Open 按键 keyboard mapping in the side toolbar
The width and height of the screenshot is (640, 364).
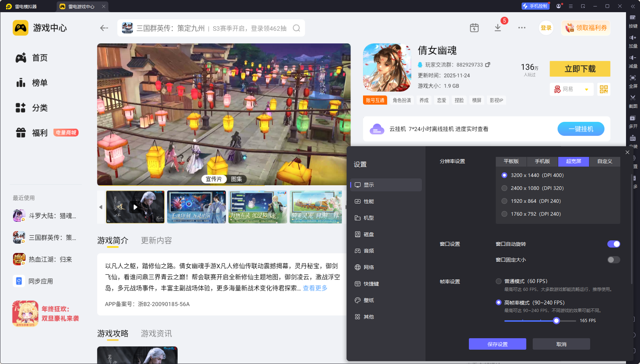pos(633,21)
